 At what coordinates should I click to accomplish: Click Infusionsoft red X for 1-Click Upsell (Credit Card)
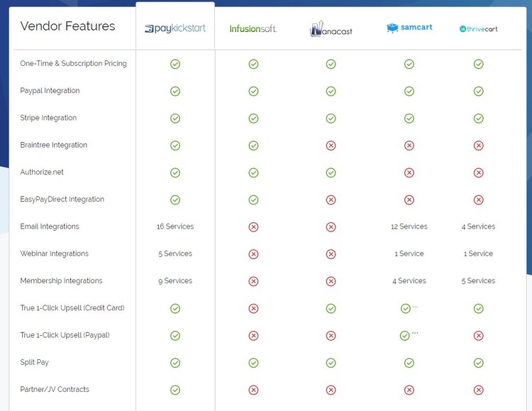(253, 308)
